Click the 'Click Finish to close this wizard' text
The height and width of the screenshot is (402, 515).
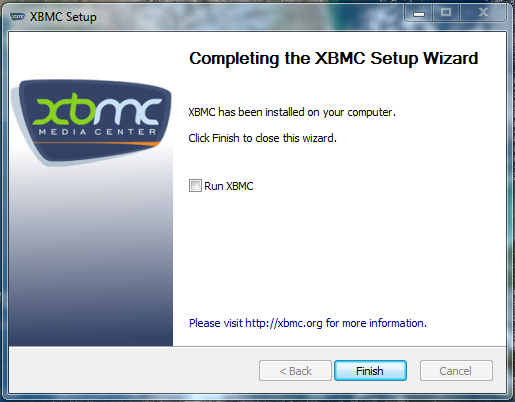(x=263, y=138)
